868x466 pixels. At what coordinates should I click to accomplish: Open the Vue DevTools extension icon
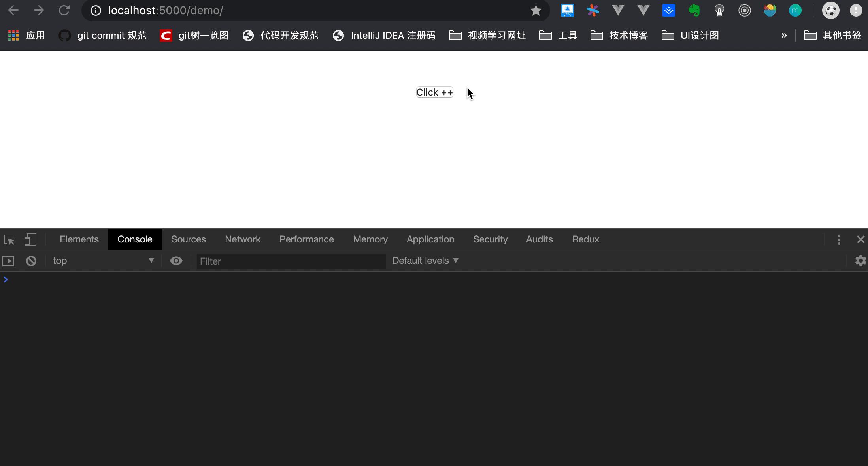[x=618, y=10]
